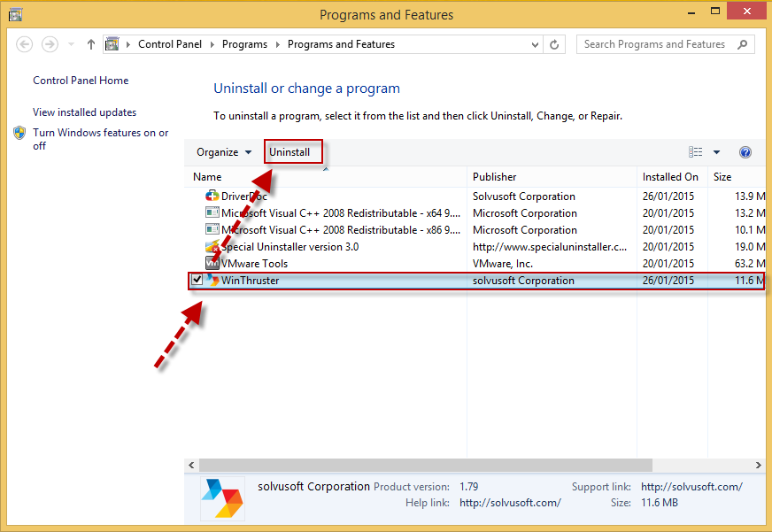Expand the address bar history dropdown
The image size is (772, 532).
coord(535,44)
